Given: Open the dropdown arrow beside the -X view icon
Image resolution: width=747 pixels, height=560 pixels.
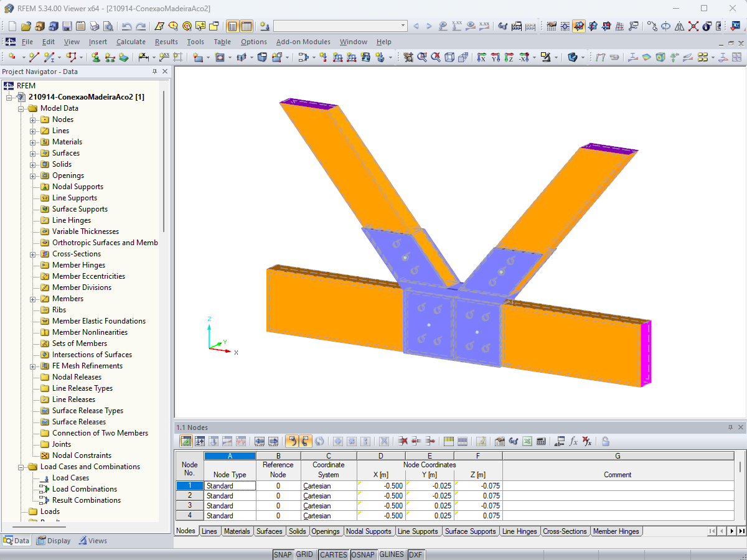Looking at the screenshot, I should (534, 57).
